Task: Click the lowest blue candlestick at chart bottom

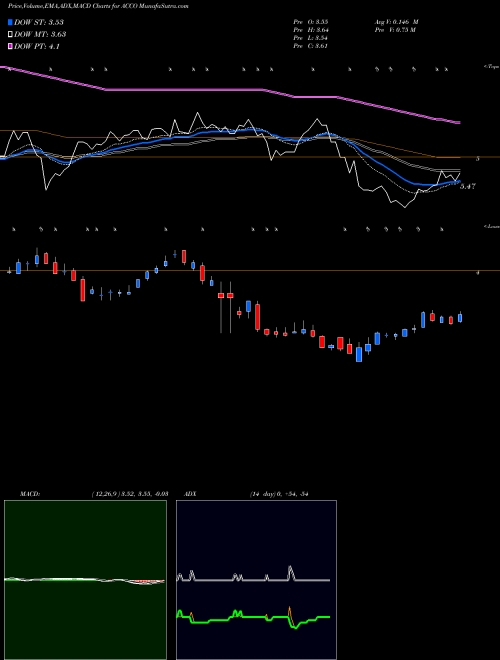Action: (x=359, y=354)
